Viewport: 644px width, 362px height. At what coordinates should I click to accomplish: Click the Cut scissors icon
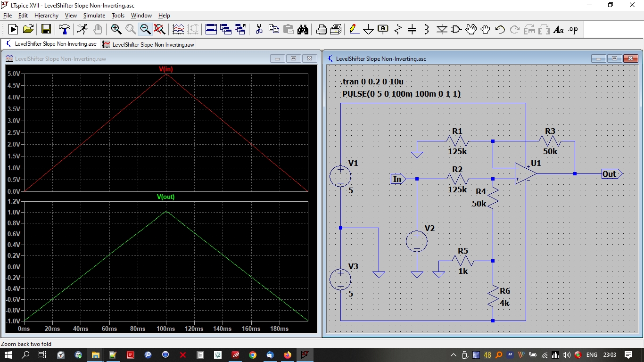[x=259, y=29]
